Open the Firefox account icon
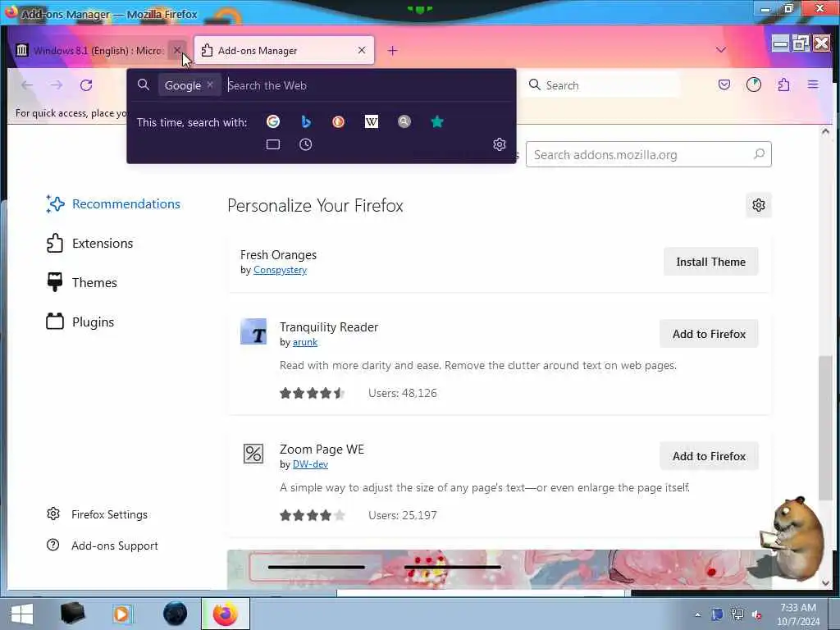This screenshot has height=630, width=840. tap(754, 84)
